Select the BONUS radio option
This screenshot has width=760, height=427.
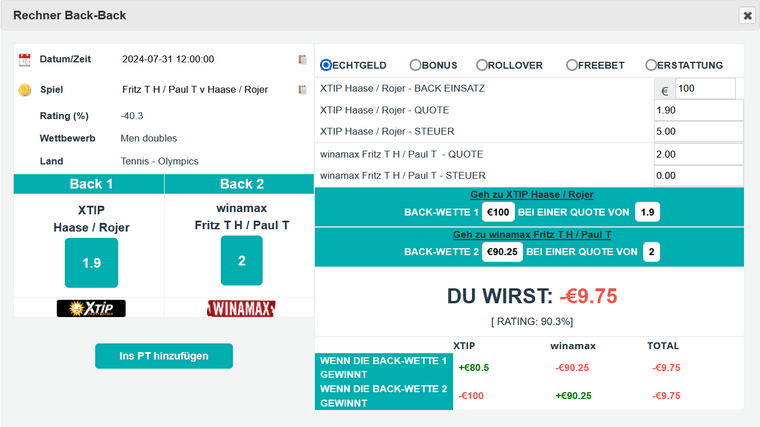pos(415,65)
